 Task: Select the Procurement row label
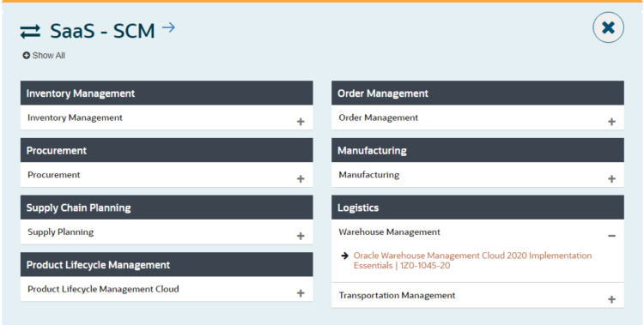tap(54, 175)
